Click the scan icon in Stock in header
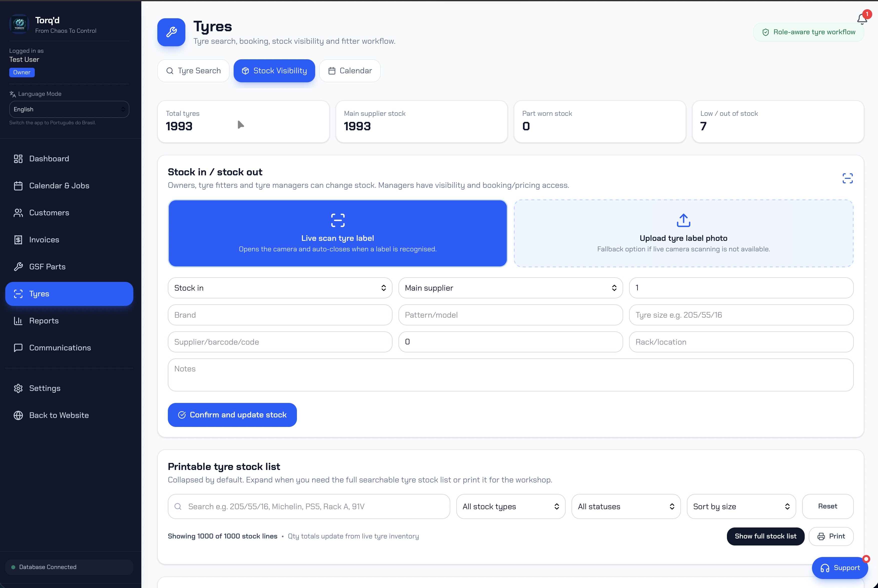Viewport: 878px width, 588px height. click(x=848, y=179)
